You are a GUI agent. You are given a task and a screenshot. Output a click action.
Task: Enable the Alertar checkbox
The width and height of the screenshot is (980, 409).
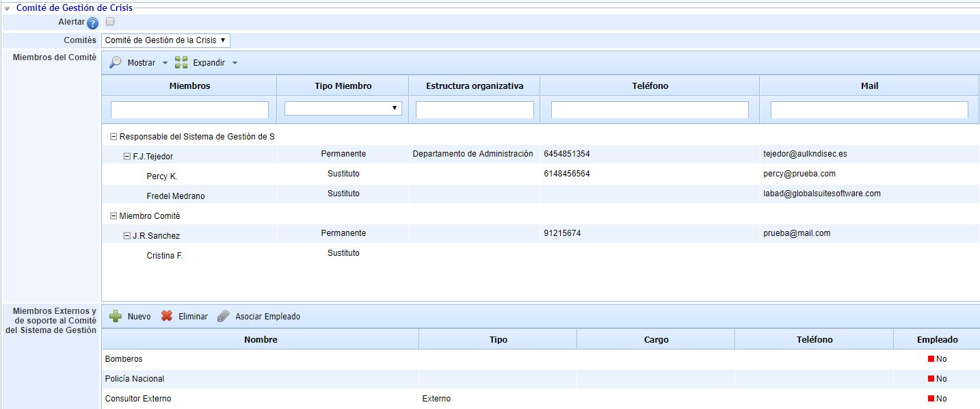point(110,22)
